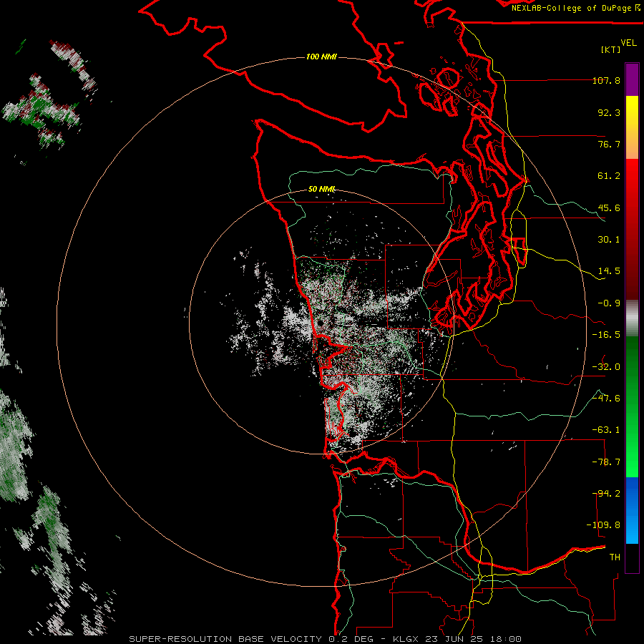Click the -63.1 velocity scale value

[606, 430]
